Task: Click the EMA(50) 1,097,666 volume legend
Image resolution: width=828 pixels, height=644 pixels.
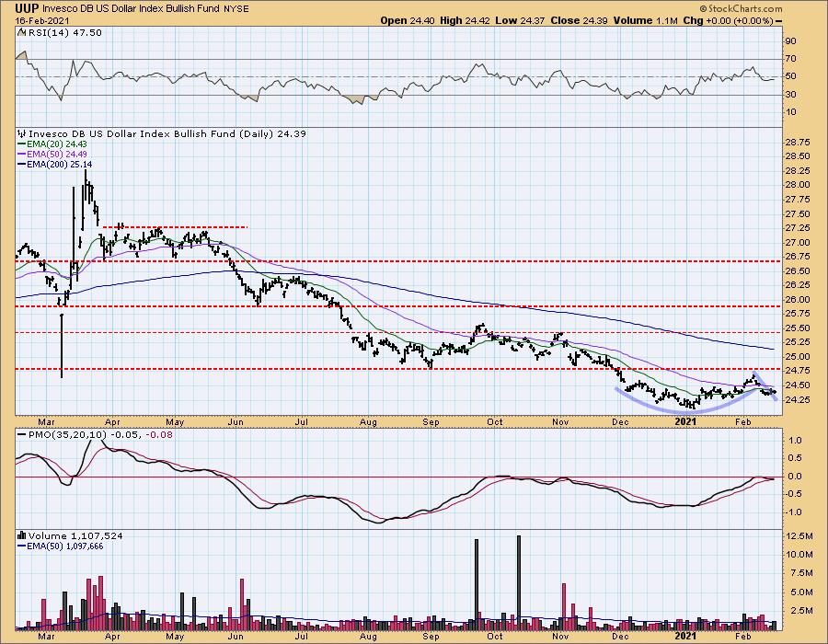Action: pos(65,546)
